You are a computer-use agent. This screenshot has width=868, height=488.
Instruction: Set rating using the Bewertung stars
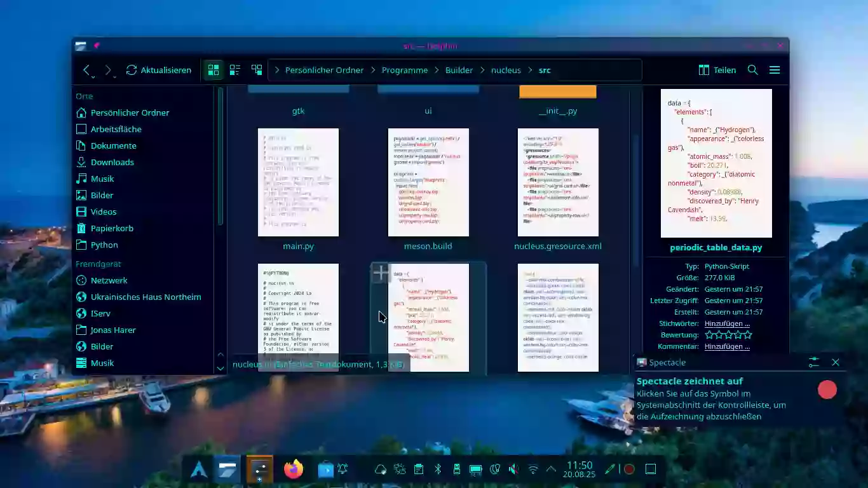coord(728,335)
